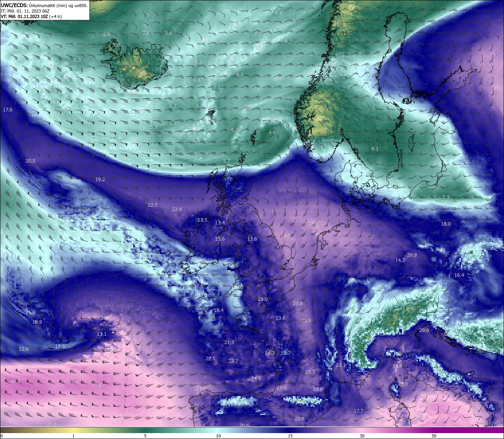This screenshot has width=504, height=439.
Task: Click the 20.8 value label
Action: (412, 255)
